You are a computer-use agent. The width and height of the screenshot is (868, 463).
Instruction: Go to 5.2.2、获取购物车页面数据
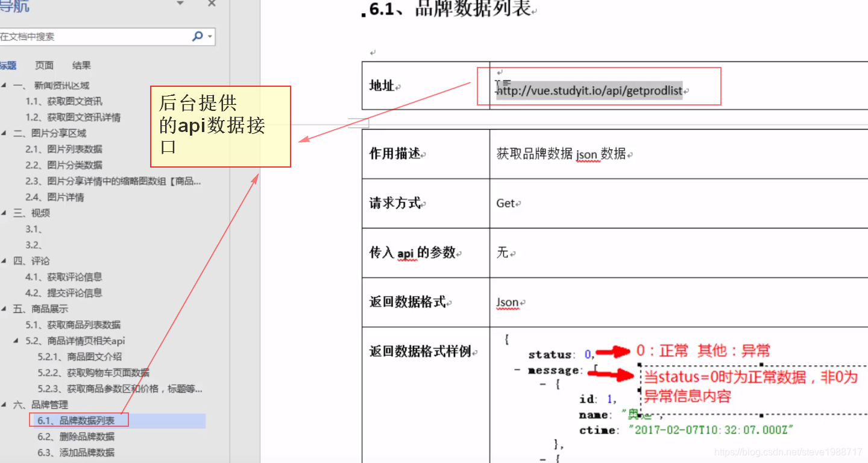pos(93,373)
